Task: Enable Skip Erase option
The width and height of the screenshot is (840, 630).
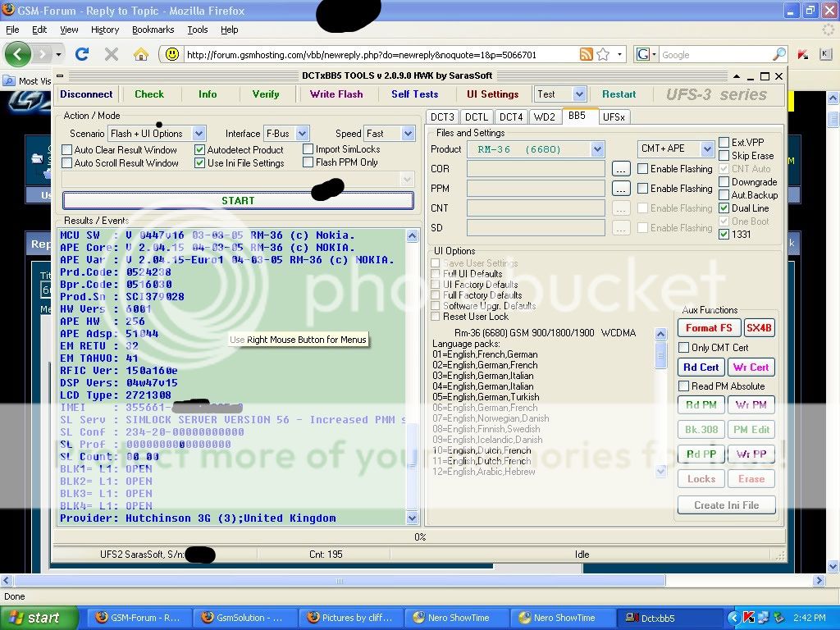Action: point(724,156)
